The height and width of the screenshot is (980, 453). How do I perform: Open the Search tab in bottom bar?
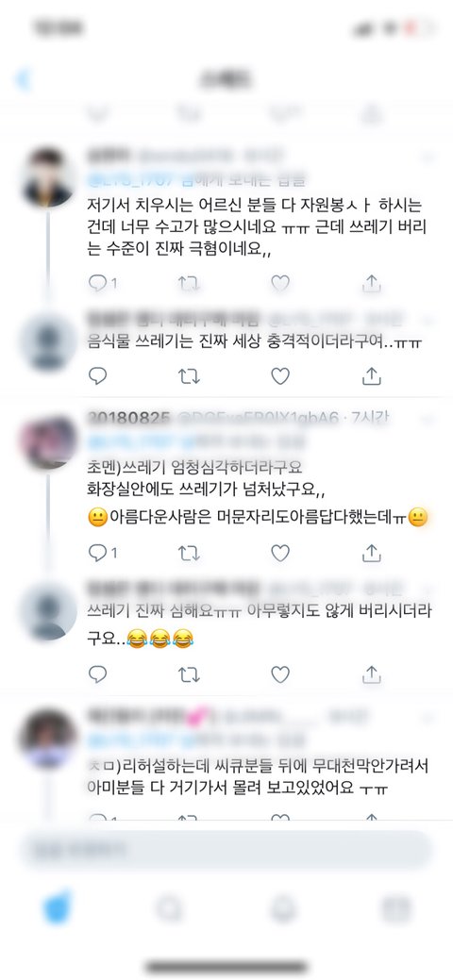tap(169, 909)
